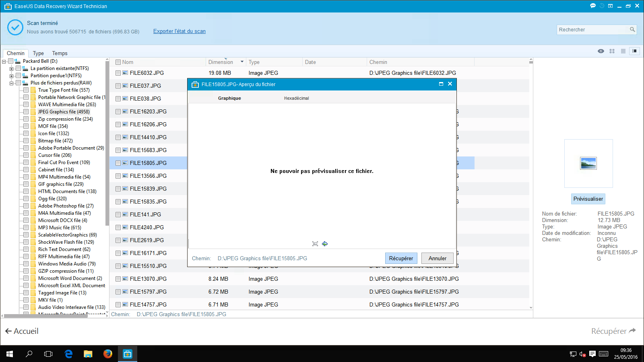Click the fit-to-window image icon in preview

(315, 244)
